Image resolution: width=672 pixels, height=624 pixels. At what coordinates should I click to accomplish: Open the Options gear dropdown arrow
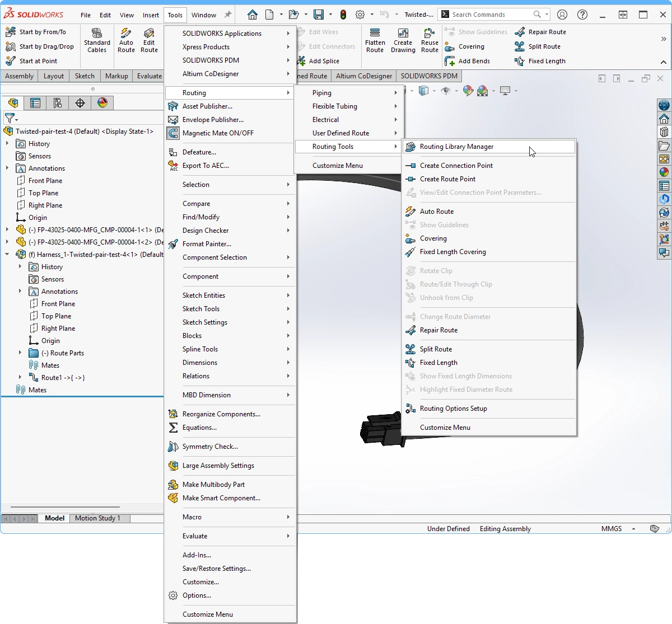pos(372,15)
